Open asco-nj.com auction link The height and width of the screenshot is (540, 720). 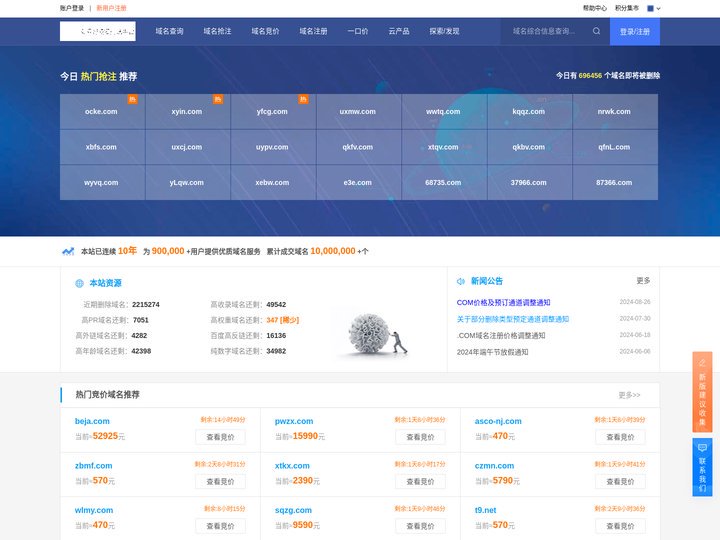pos(498,421)
